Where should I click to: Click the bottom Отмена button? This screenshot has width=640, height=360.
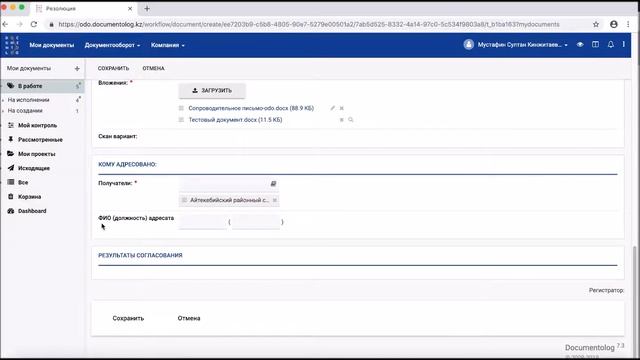pyautogui.click(x=189, y=318)
